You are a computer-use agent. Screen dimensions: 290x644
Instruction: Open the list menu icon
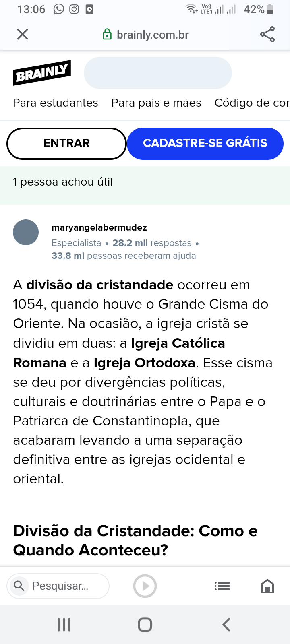[x=222, y=586]
